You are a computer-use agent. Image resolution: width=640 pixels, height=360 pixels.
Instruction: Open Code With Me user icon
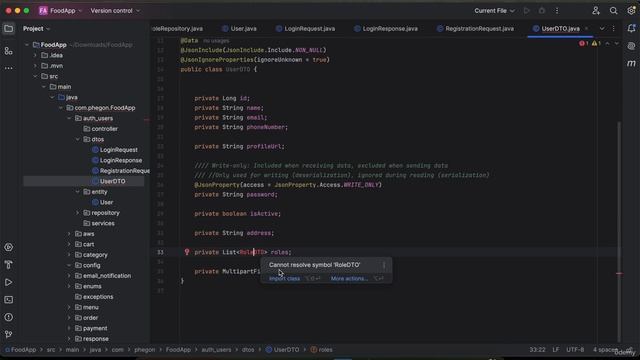pos(596,11)
